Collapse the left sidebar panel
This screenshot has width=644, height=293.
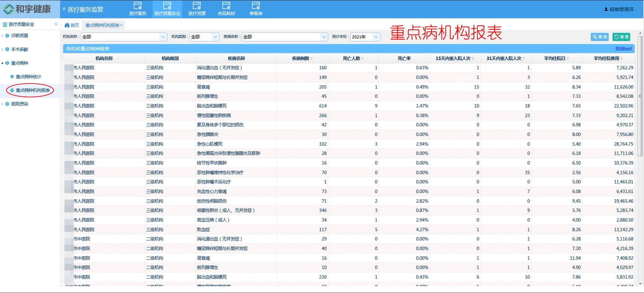(x=56, y=24)
